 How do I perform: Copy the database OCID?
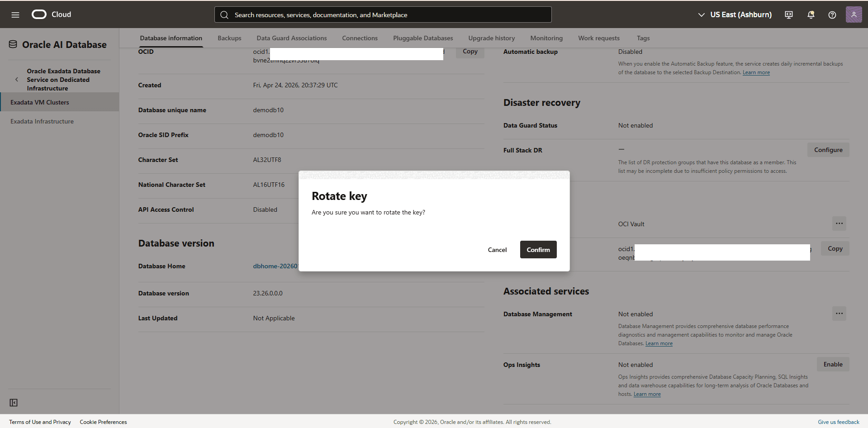pyautogui.click(x=470, y=52)
